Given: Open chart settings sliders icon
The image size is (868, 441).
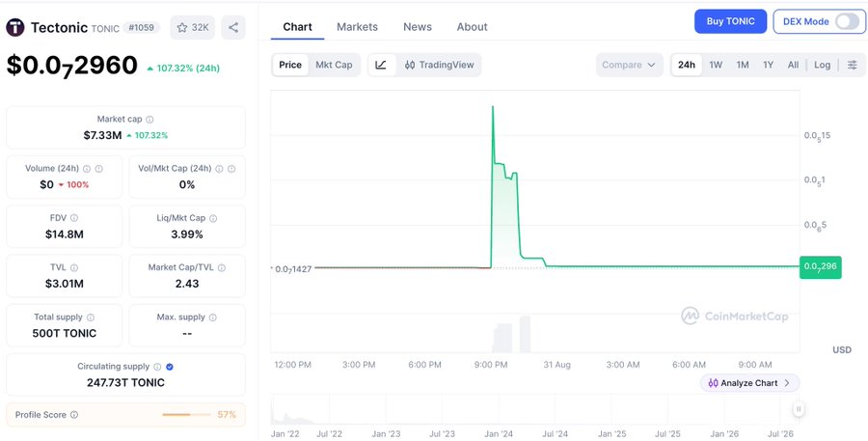Looking at the screenshot, I should pyautogui.click(x=853, y=65).
